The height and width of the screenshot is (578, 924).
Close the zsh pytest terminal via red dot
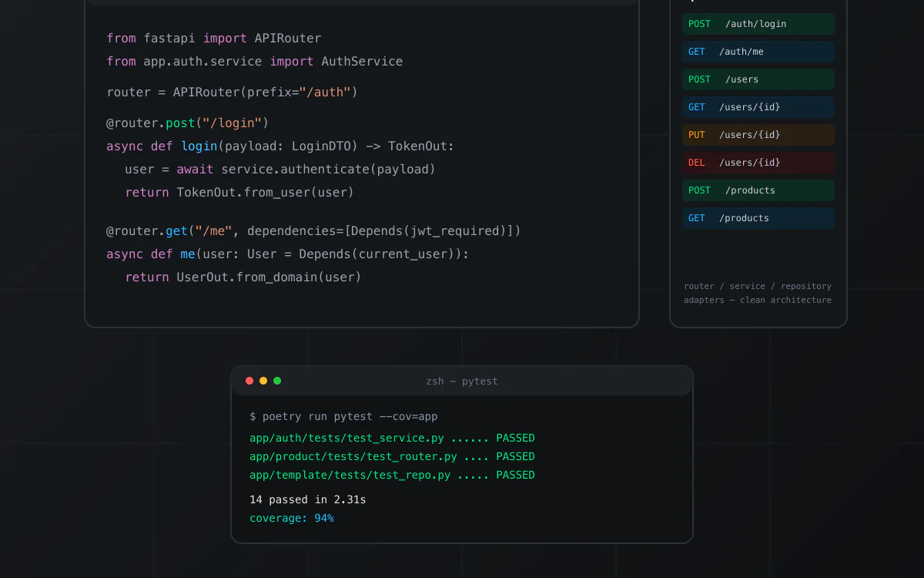click(x=249, y=381)
